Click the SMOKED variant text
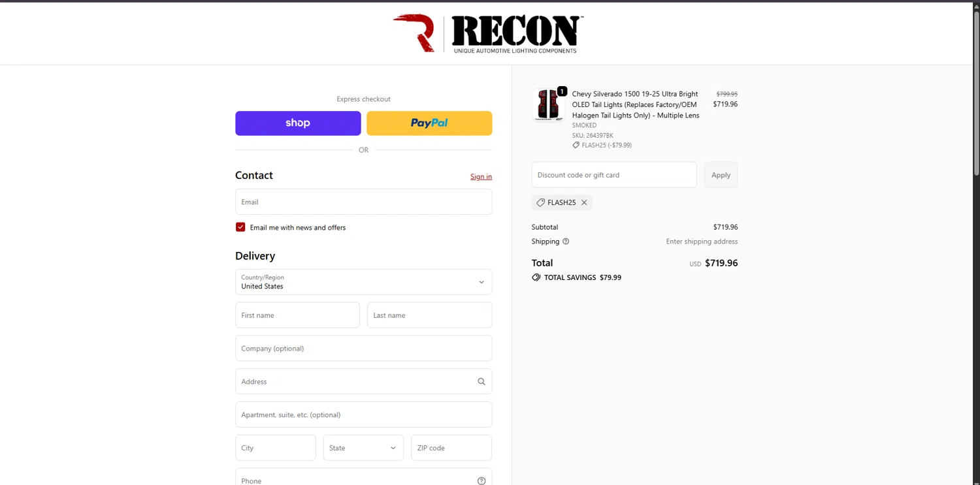 click(x=584, y=125)
